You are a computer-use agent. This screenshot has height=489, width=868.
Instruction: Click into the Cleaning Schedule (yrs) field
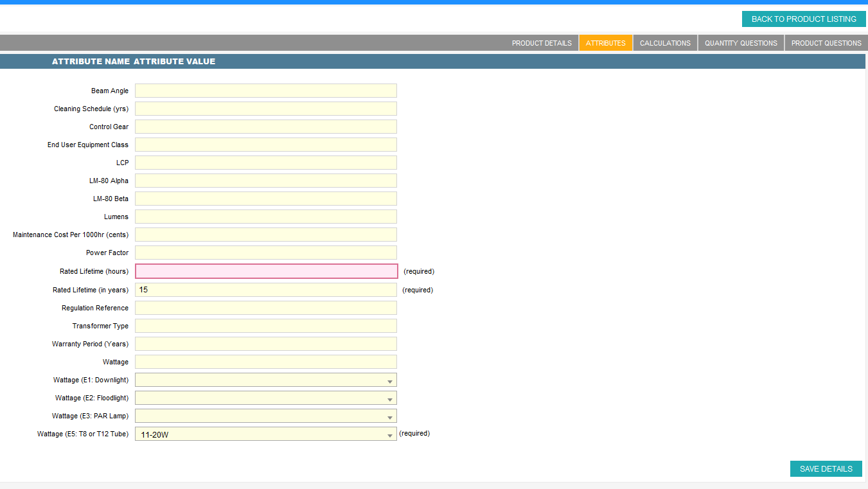(x=265, y=109)
